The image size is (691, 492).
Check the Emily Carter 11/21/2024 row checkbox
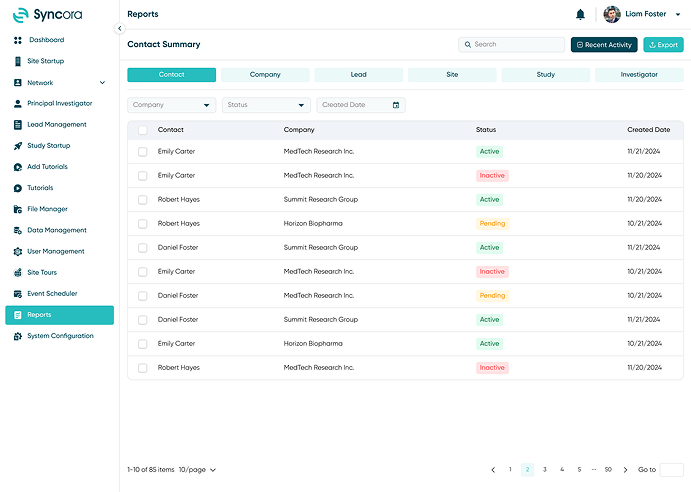142,152
